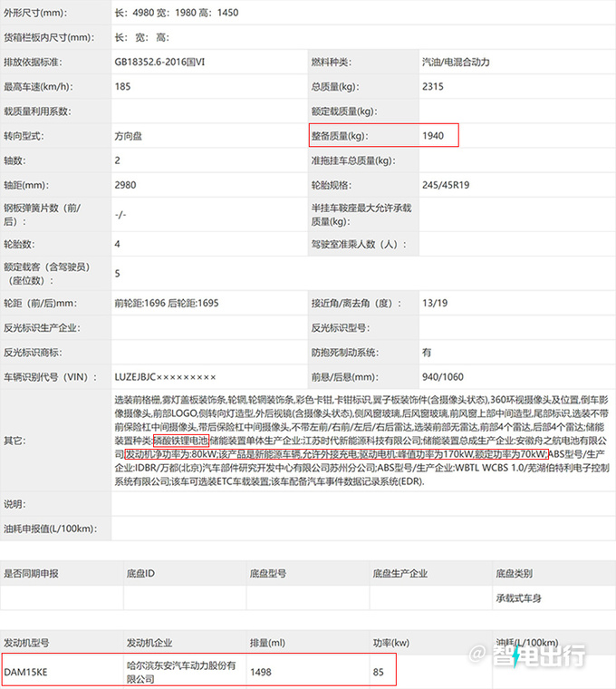This screenshot has height=689, width=616.
Task: Click the 燃料种类 label
Action: click(x=332, y=62)
